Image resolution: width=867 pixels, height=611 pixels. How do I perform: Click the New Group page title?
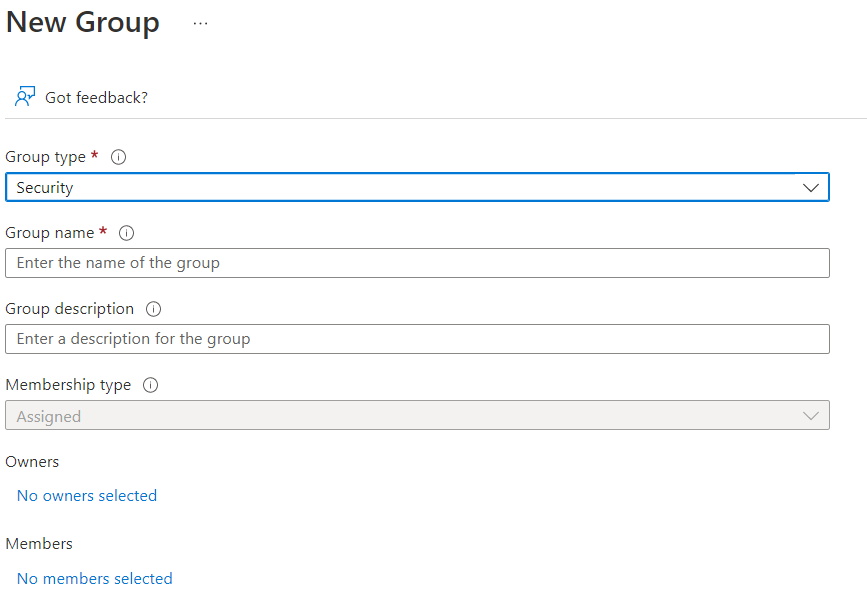click(x=83, y=23)
